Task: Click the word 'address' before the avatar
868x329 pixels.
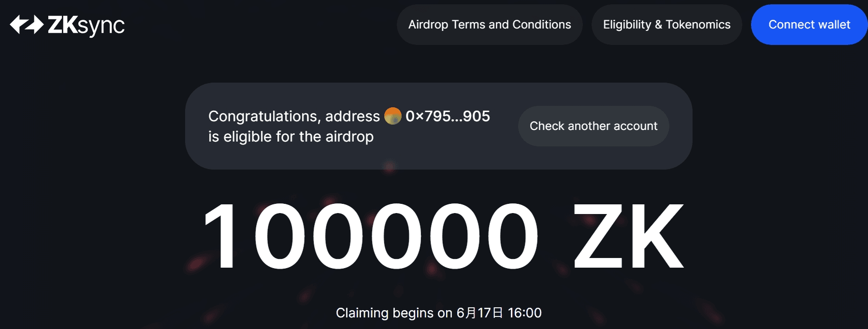Action: click(x=352, y=116)
